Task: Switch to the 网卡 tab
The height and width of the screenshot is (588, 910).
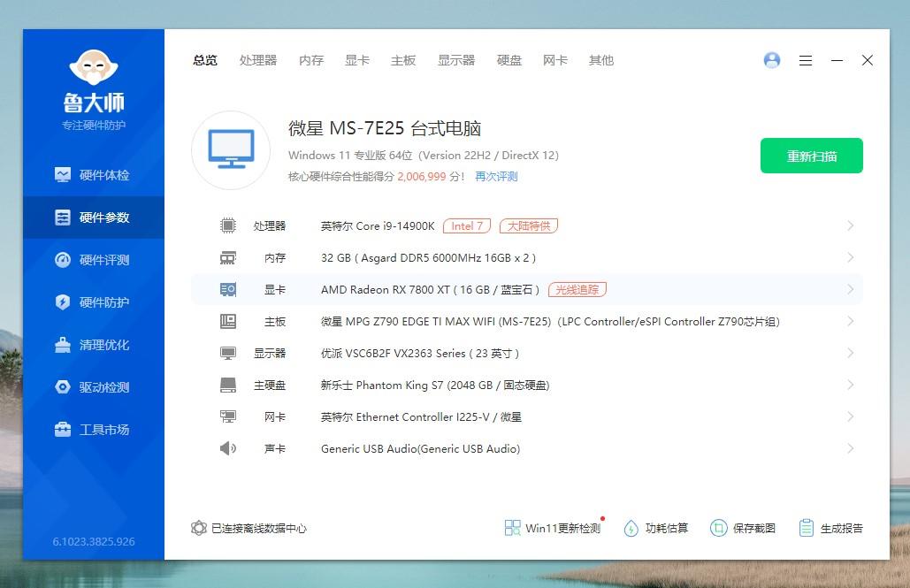Action: 554,60
